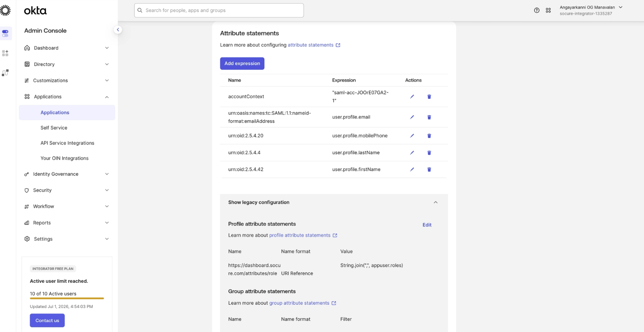Open API Service Integrations
The image size is (644, 332).
(x=67, y=143)
